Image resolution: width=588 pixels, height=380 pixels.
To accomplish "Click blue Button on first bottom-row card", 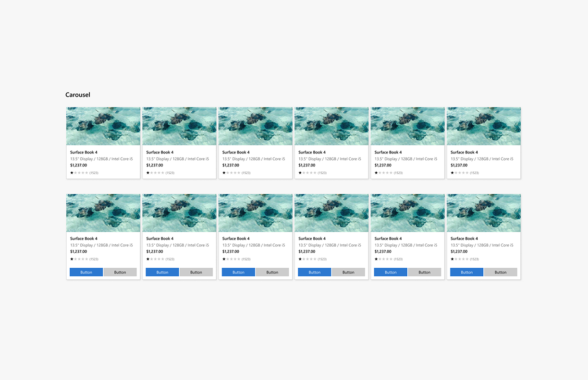I will coord(86,272).
